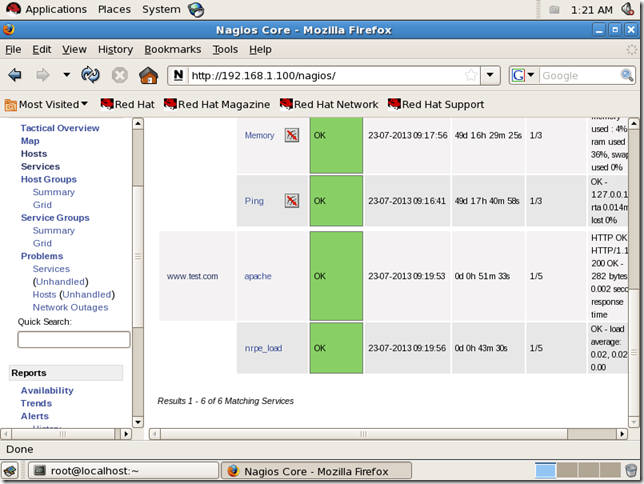Open the apache service link
This screenshot has height=484, width=644.
point(258,276)
